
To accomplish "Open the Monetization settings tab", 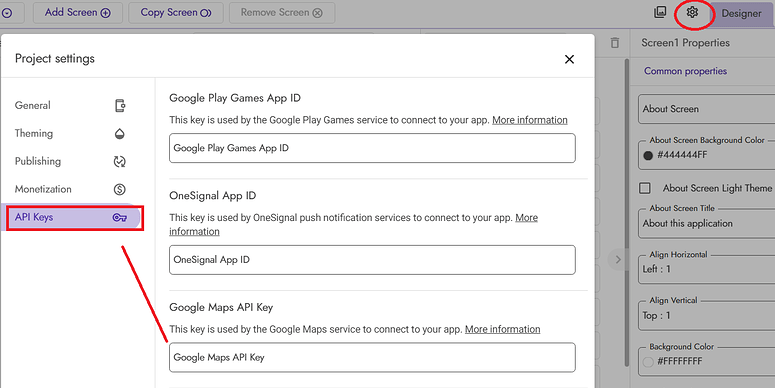I will point(71,189).
